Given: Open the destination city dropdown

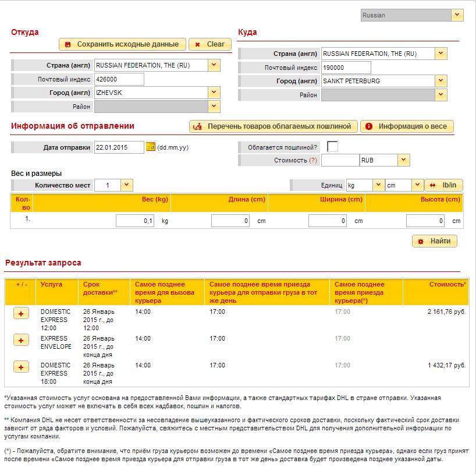Looking at the screenshot, I should point(441,81).
